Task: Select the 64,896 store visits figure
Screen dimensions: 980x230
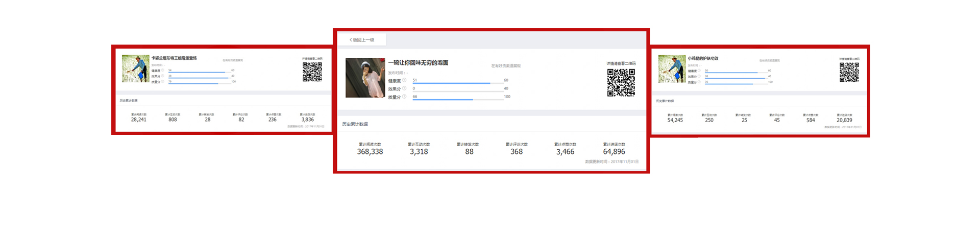Action: 614,152
